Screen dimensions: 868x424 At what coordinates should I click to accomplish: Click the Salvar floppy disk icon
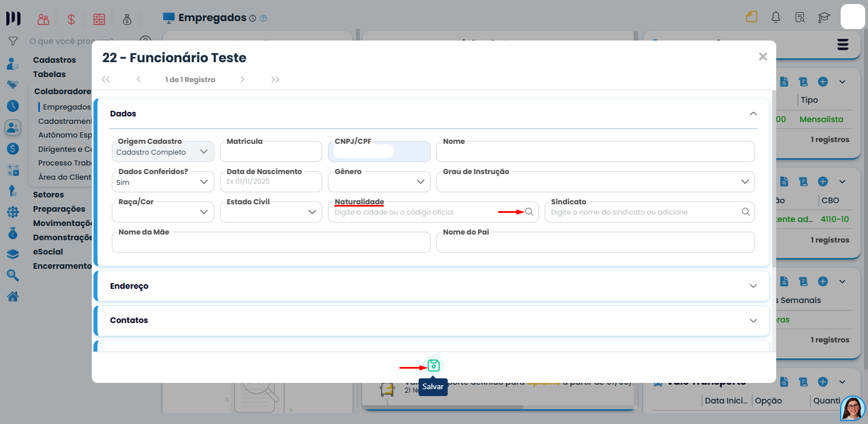pos(433,366)
